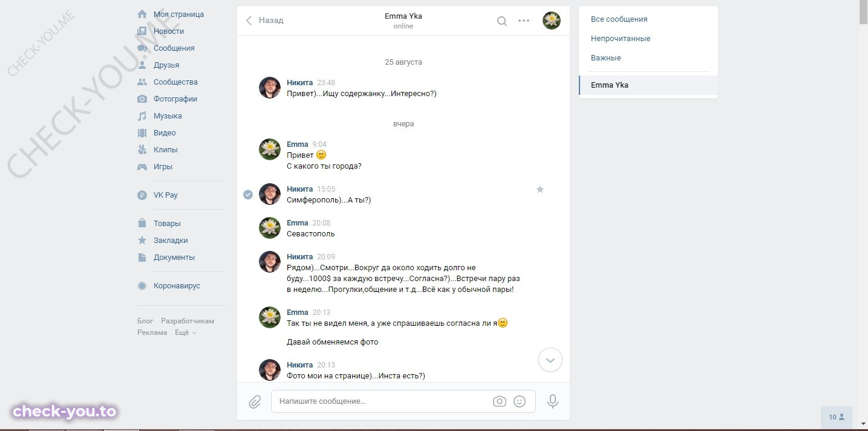The height and width of the screenshot is (431, 868).
Task: Mark Симферополь message as important with star
Action: (x=540, y=189)
